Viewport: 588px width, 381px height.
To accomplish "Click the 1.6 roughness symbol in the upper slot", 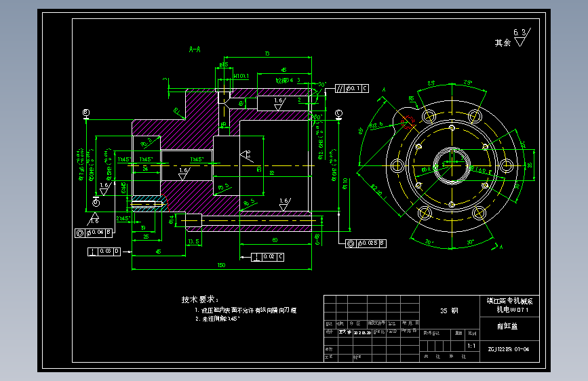I will click(x=279, y=104).
